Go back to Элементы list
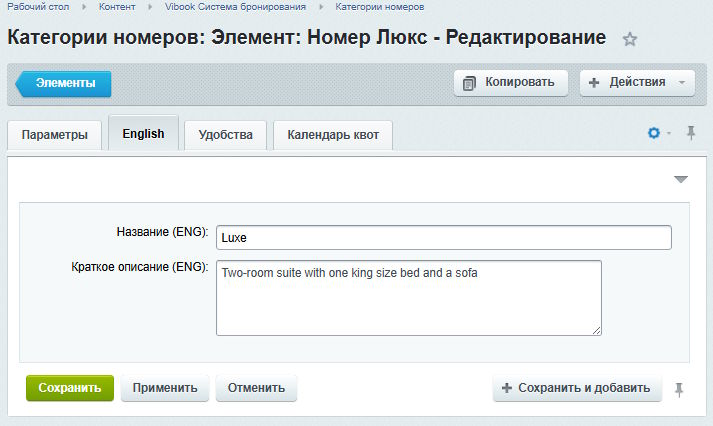 click(x=64, y=84)
